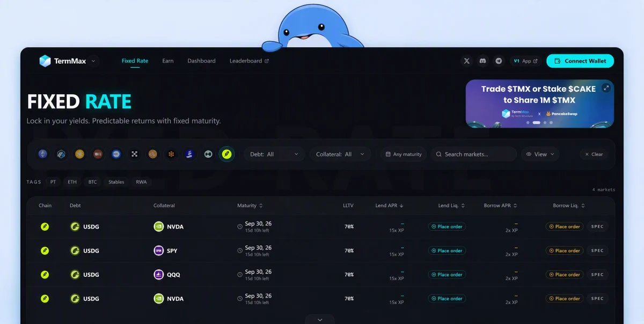
Task: Filter by the yellow BNB chain icon
Action: (x=79, y=154)
